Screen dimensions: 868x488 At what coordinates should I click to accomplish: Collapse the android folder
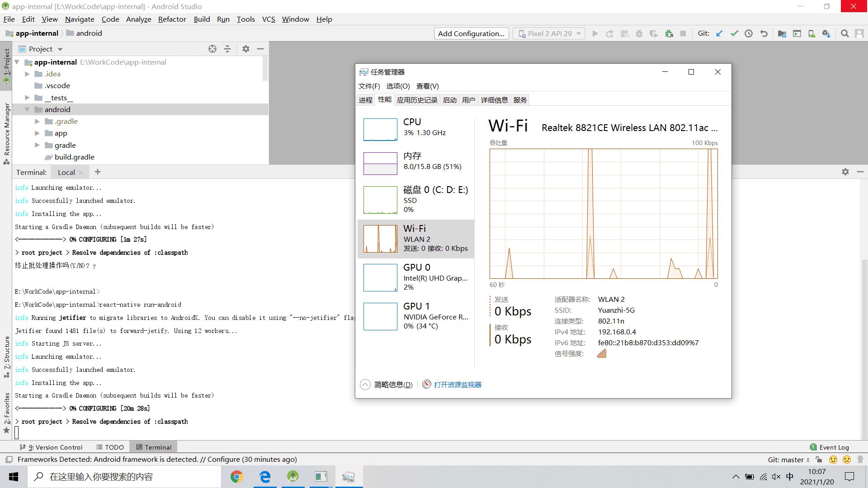point(27,109)
